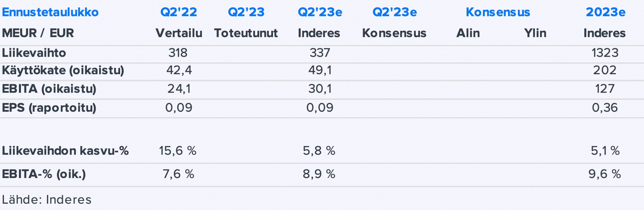Viewport: 644px width, 210px height.
Task: Select the Q2'22 column header
Action: pos(178,12)
